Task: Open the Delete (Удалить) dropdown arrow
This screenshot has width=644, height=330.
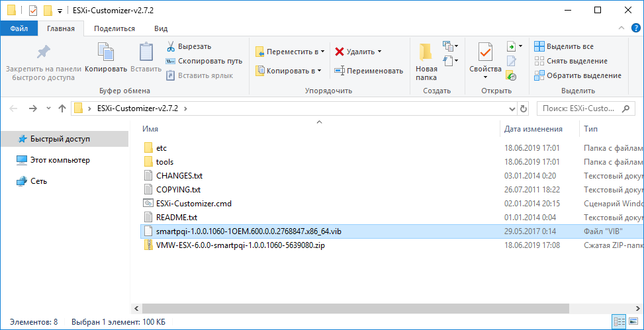Action: coord(379,52)
